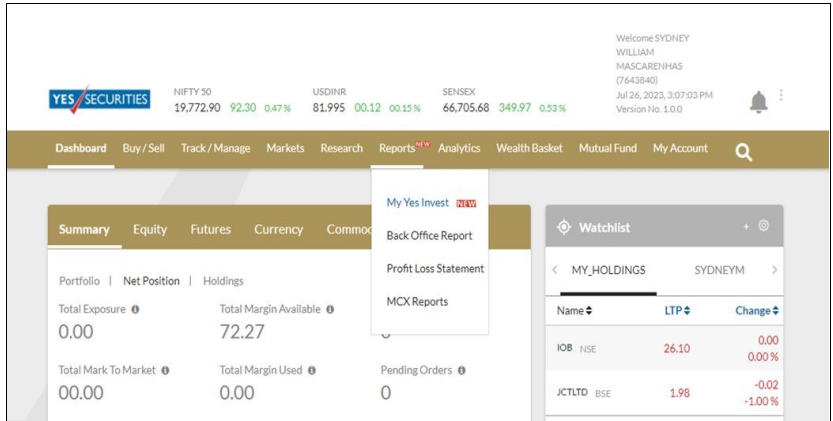Click the Net Position link

click(x=151, y=281)
